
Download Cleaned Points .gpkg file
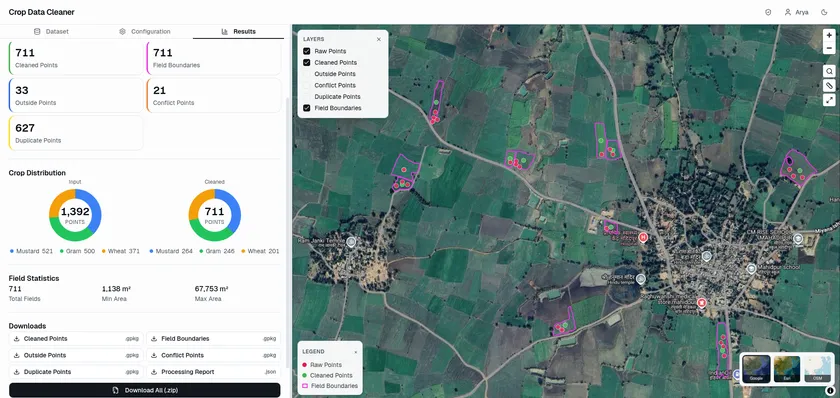(x=76, y=339)
